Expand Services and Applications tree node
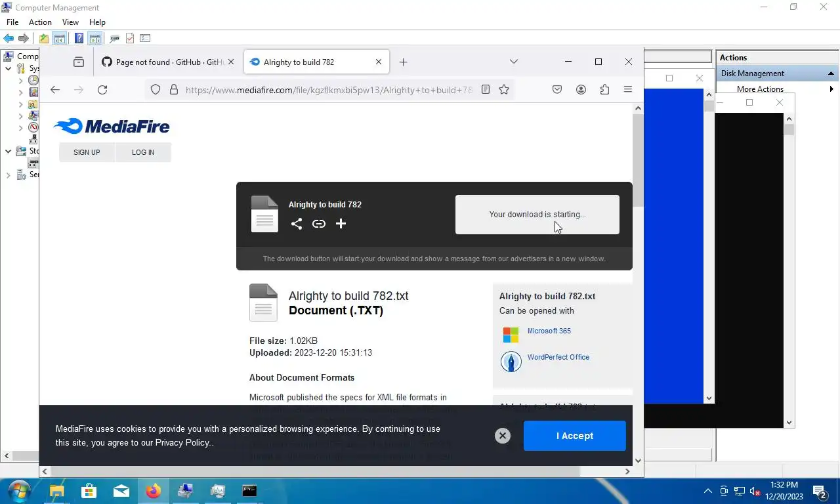 tap(8, 175)
